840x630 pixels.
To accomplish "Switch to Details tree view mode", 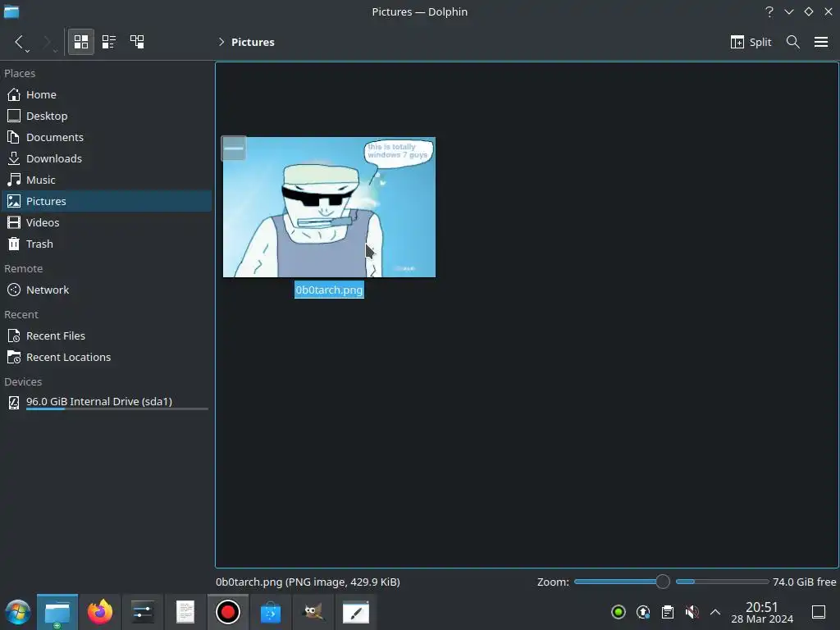I will point(137,42).
